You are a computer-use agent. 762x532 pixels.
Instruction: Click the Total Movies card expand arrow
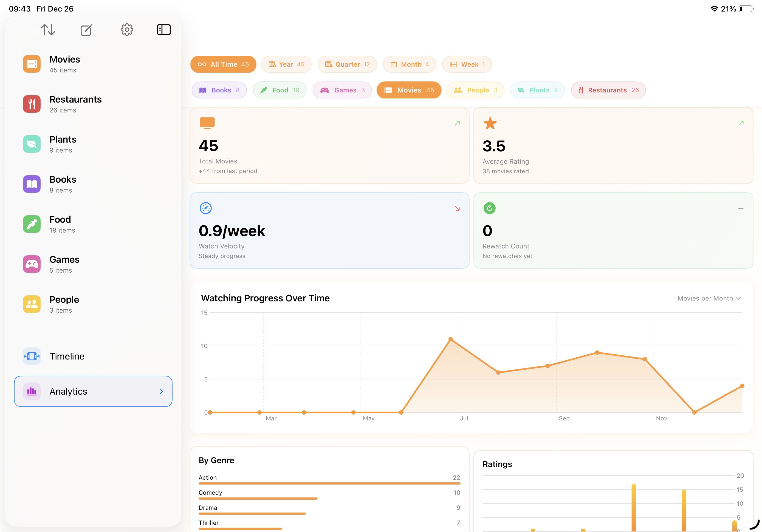457,123
